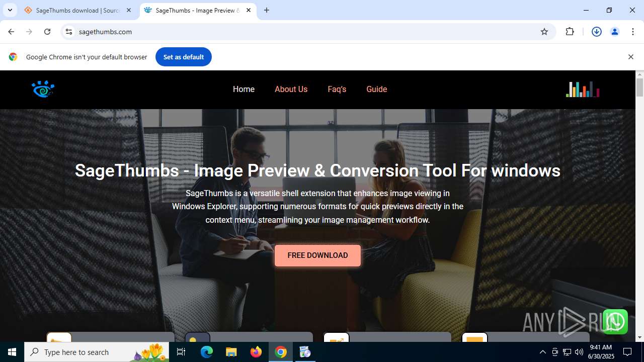Viewport: 644px width, 362px height.
Task: Click the FREE DOWNLOAD button
Action: [x=317, y=255]
